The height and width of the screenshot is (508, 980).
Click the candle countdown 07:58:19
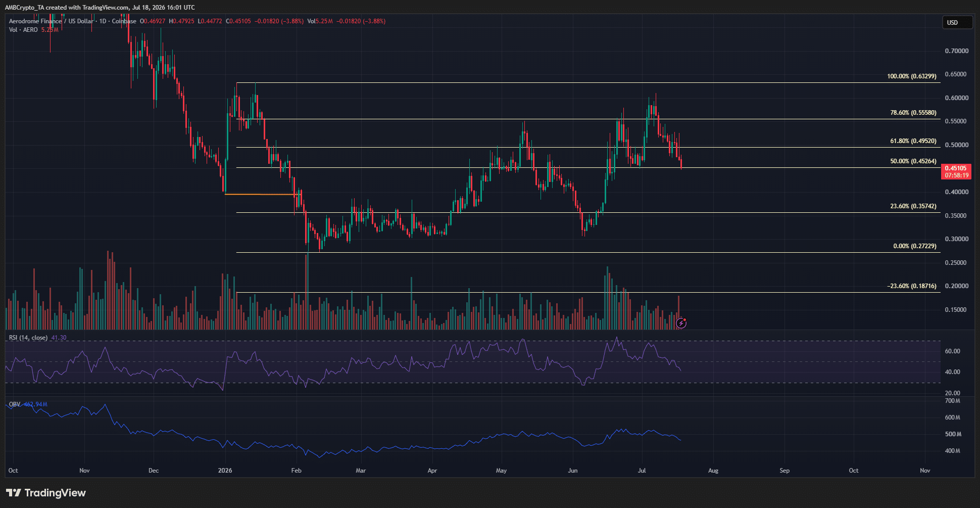coord(957,175)
